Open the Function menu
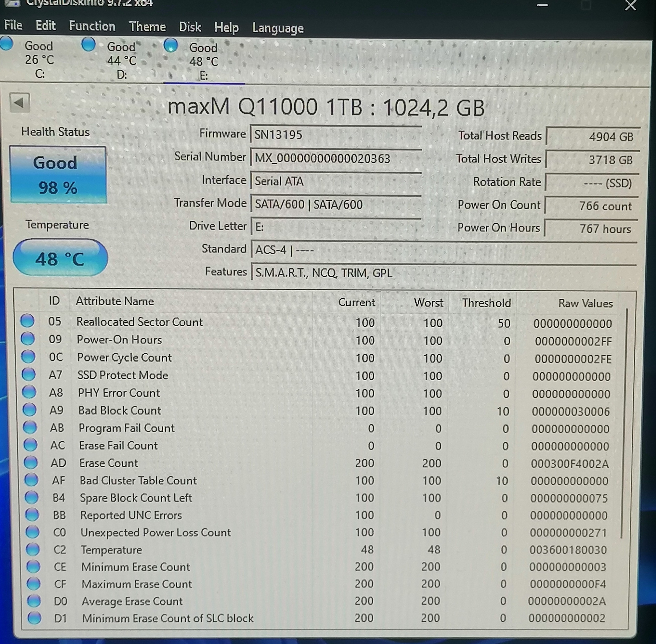Viewport: 656px width, 644px height. point(92,26)
